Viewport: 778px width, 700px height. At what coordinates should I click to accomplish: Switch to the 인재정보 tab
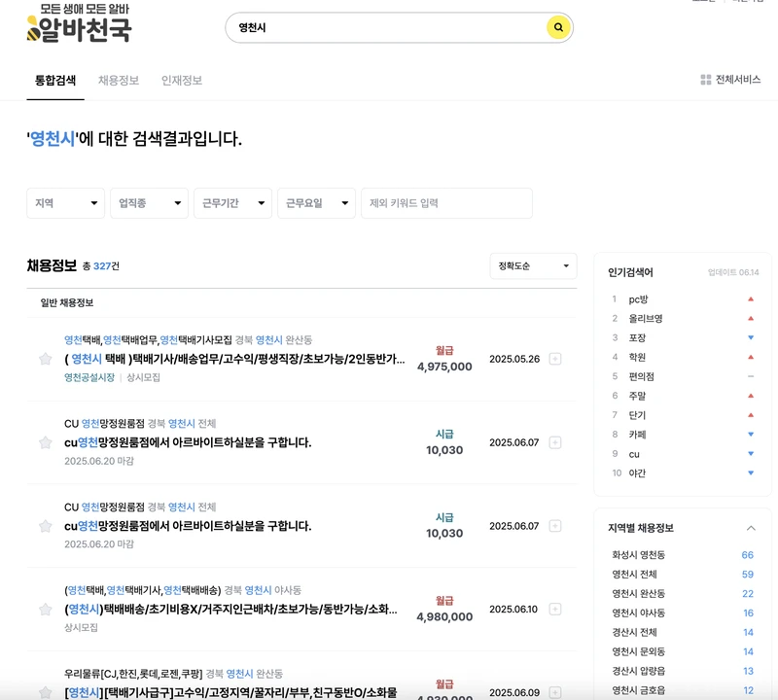coord(181,81)
